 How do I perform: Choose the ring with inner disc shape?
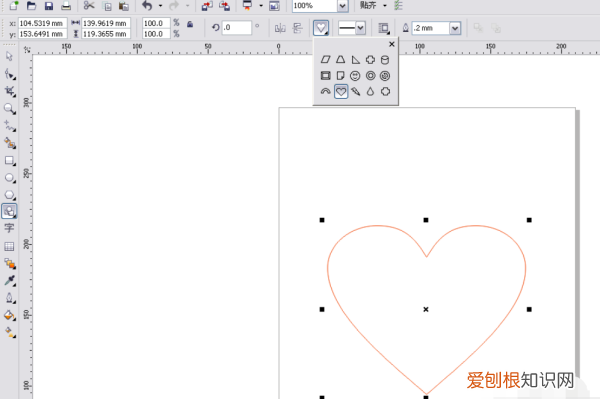[385, 76]
